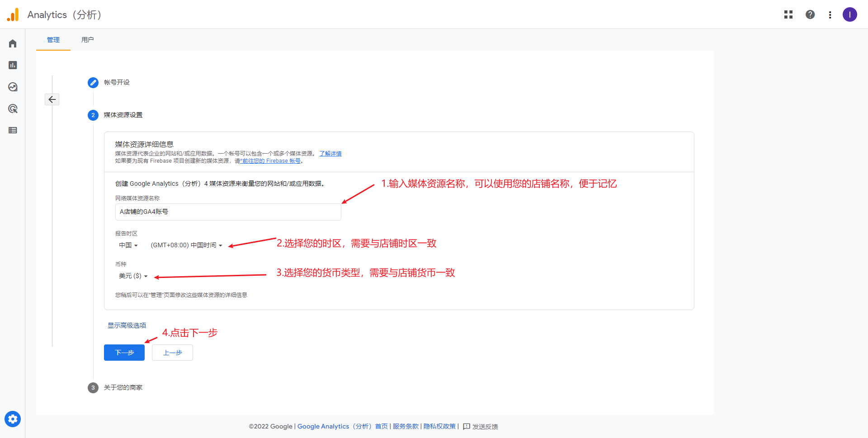868x438 pixels.
Task: Click the back arrow button
Action: point(52,99)
